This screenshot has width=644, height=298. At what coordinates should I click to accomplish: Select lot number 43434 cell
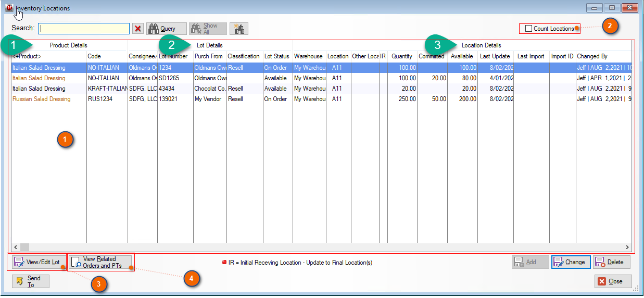(175, 89)
